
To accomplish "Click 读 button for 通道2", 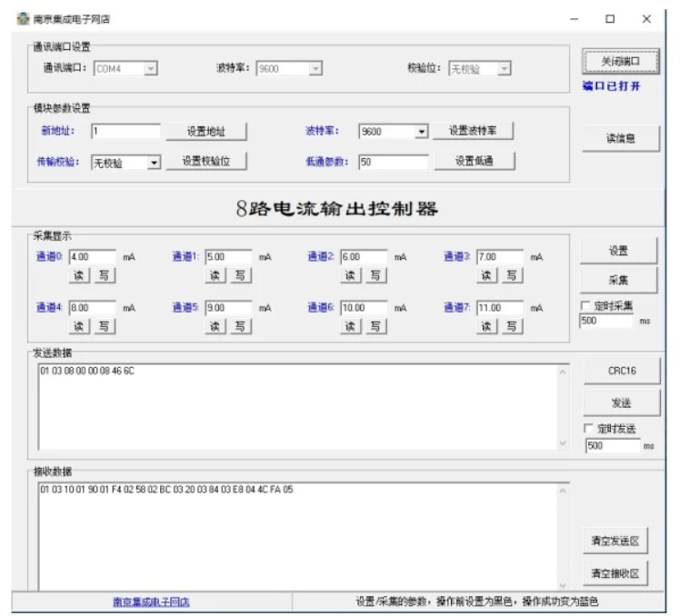I will pyautogui.click(x=351, y=275).
